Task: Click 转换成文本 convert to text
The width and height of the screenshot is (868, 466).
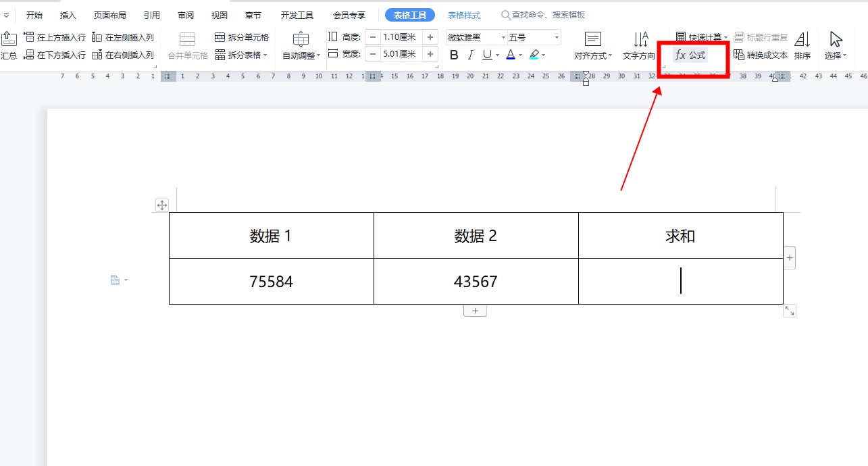Action: (761, 55)
